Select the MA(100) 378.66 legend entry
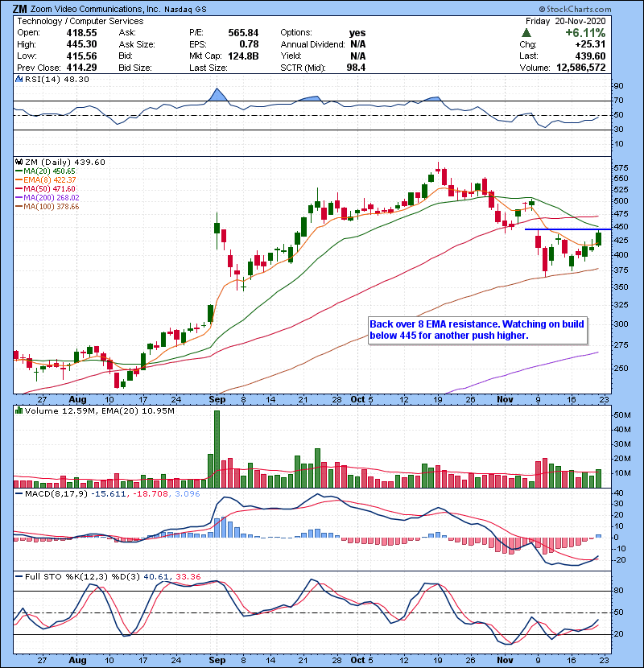 pyautogui.click(x=47, y=207)
